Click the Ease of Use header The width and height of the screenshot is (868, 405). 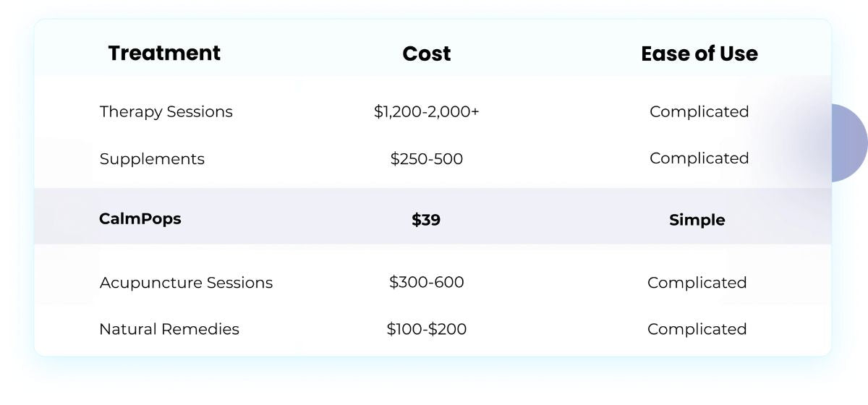[699, 54]
